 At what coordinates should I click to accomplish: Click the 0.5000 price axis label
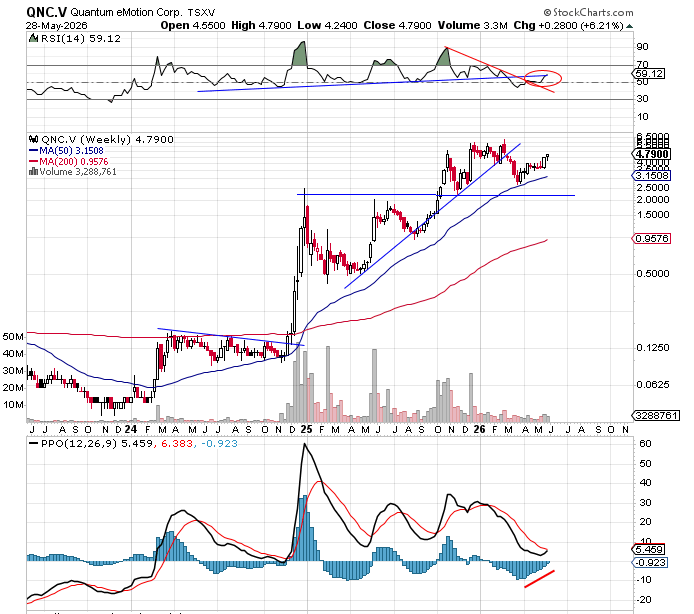click(x=653, y=274)
